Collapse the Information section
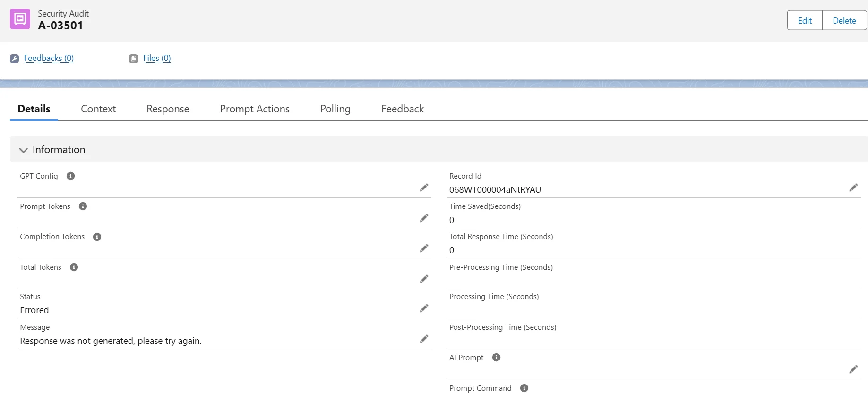Viewport: 868px width, 394px height. tap(23, 150)
